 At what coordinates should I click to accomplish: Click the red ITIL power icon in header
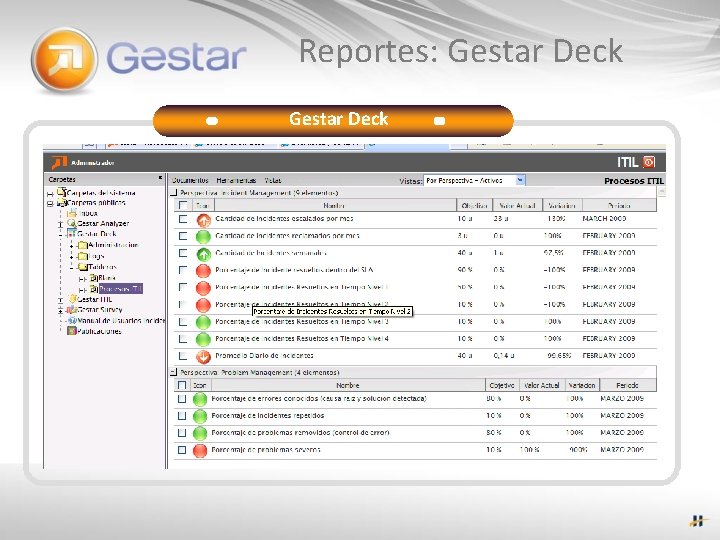point(649,162)
